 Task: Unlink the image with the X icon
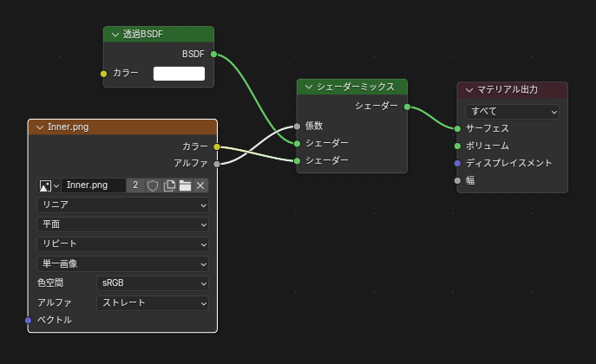[x=200, y=185]
